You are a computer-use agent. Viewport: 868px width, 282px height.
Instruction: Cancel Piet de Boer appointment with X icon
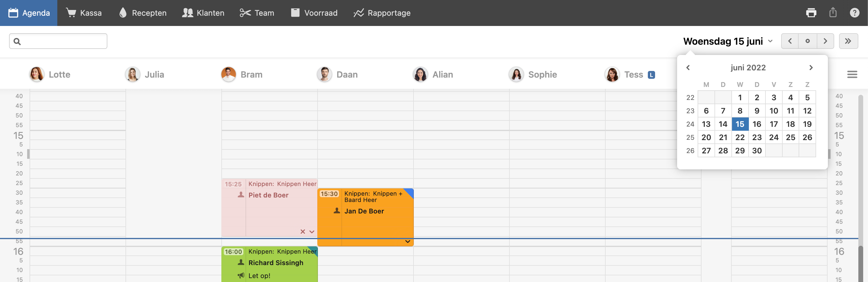303,231
